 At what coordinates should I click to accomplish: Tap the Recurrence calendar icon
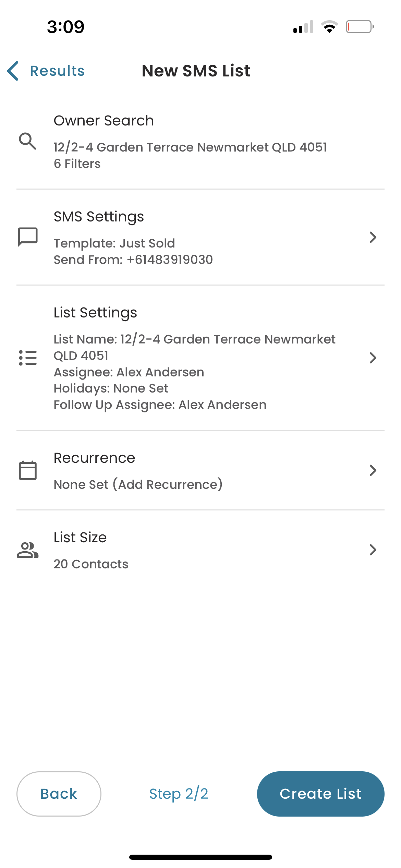point(27,470)
